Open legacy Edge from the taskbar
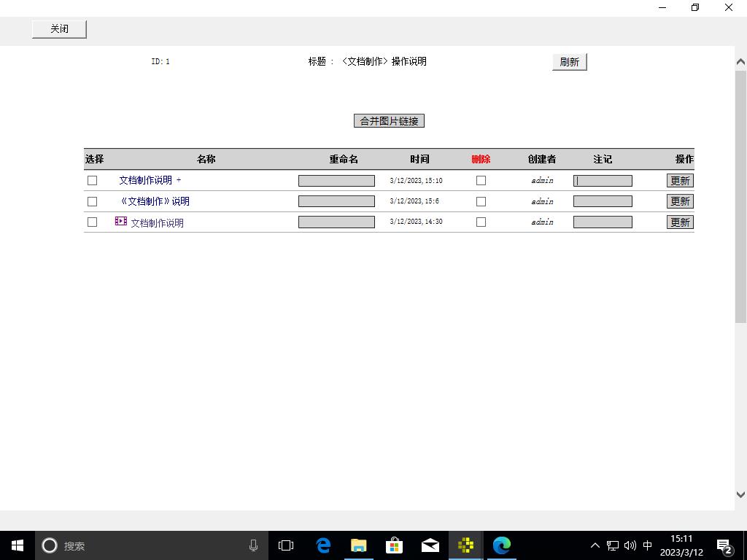 click(x=323, y=545)
